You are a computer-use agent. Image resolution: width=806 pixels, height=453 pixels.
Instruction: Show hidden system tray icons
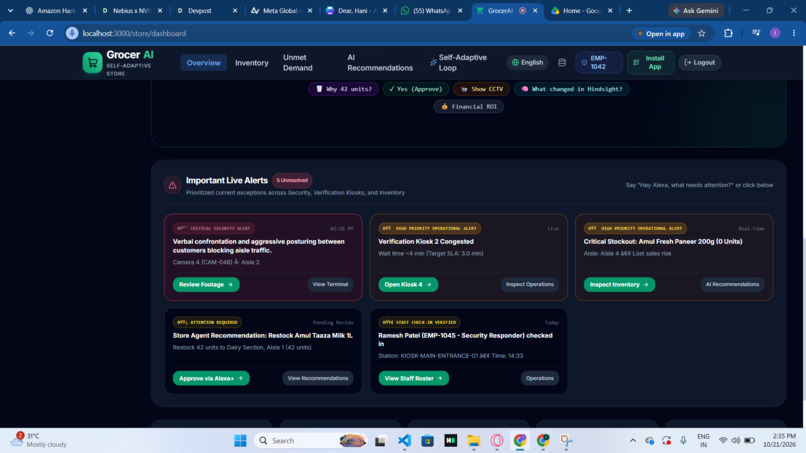tap(633, 441)
